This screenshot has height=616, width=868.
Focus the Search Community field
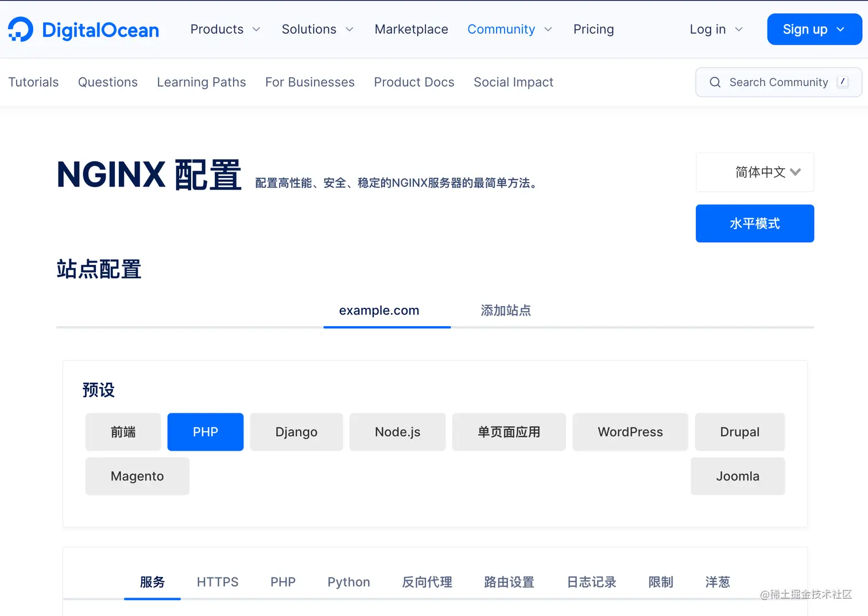point(778,82)
